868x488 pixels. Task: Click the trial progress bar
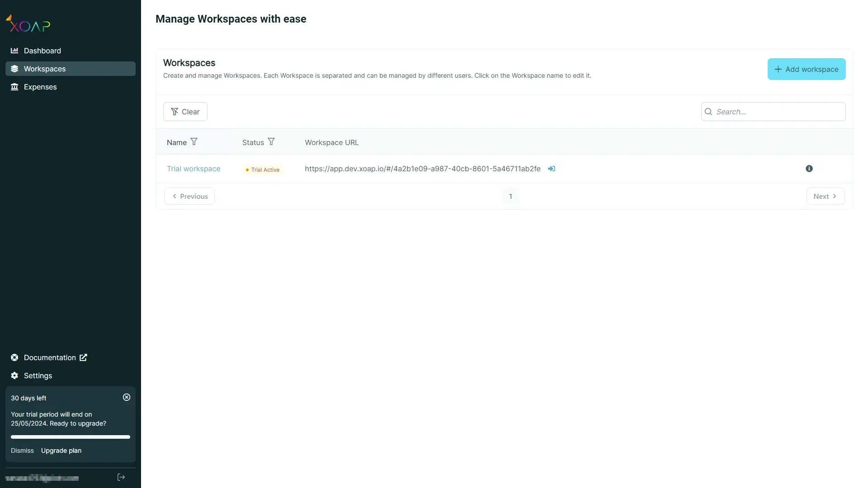71,437
